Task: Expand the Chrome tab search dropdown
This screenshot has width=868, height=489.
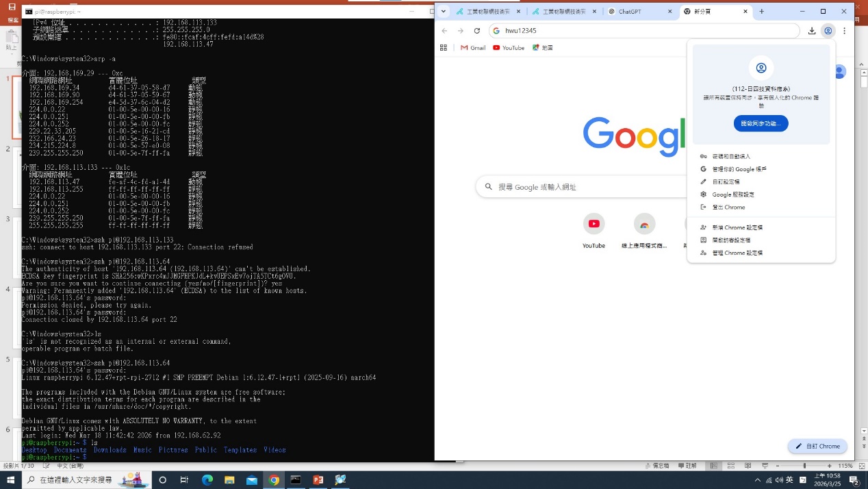Action: [x=444, y=12]
